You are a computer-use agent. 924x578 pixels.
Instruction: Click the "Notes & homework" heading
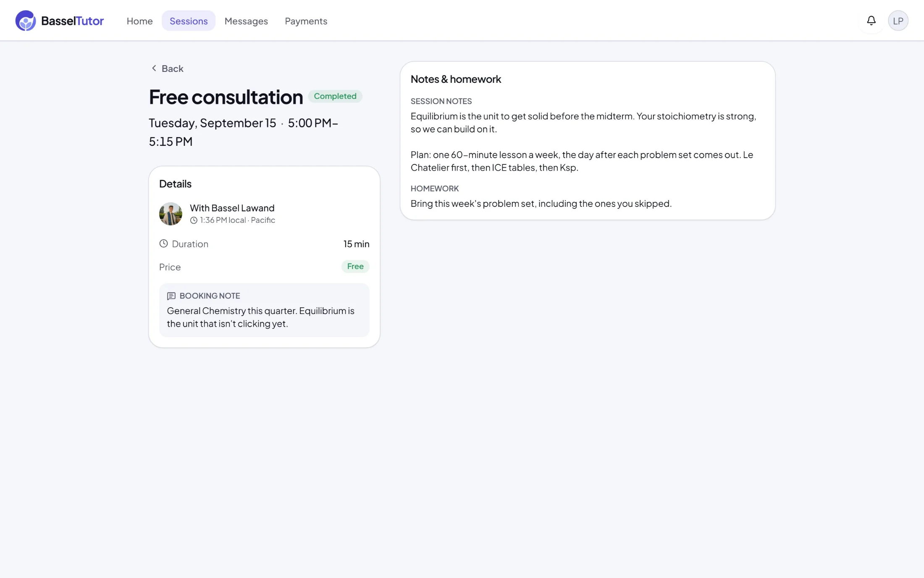[x=456, y=79]
